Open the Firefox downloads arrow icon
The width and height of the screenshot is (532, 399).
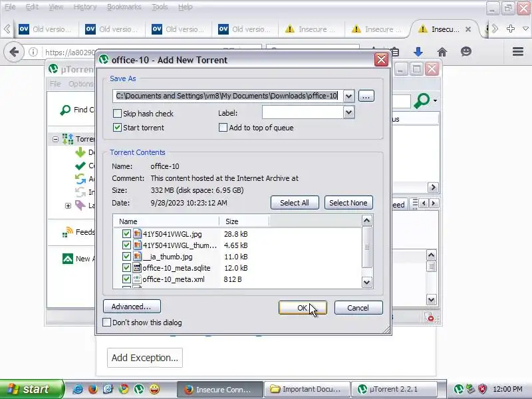[x=418, y=52]
